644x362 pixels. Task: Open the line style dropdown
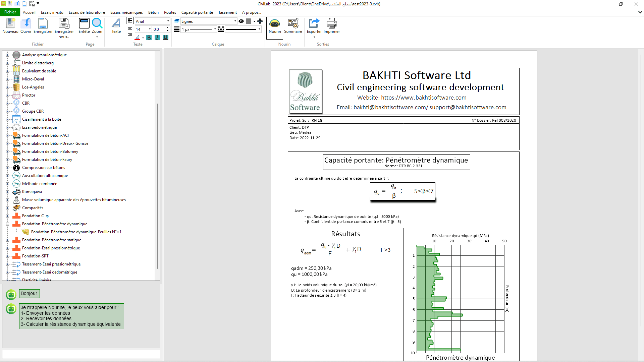pos(259,29)
